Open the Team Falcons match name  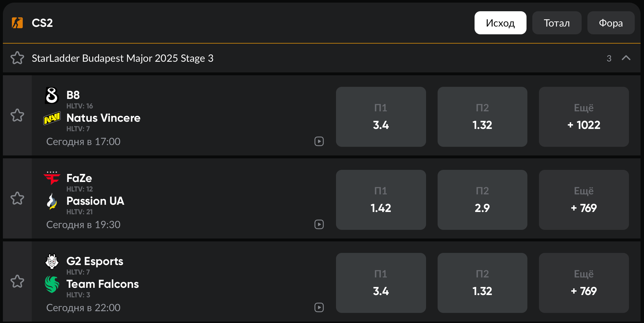point(102,284)
